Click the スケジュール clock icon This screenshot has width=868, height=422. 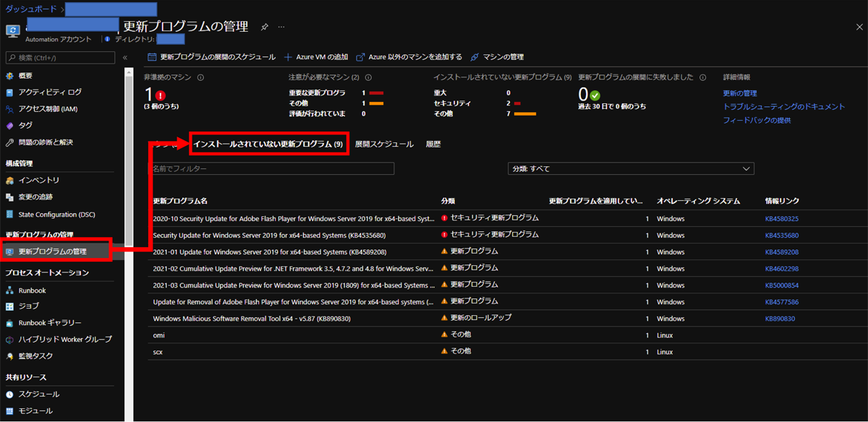coord(10,395)
